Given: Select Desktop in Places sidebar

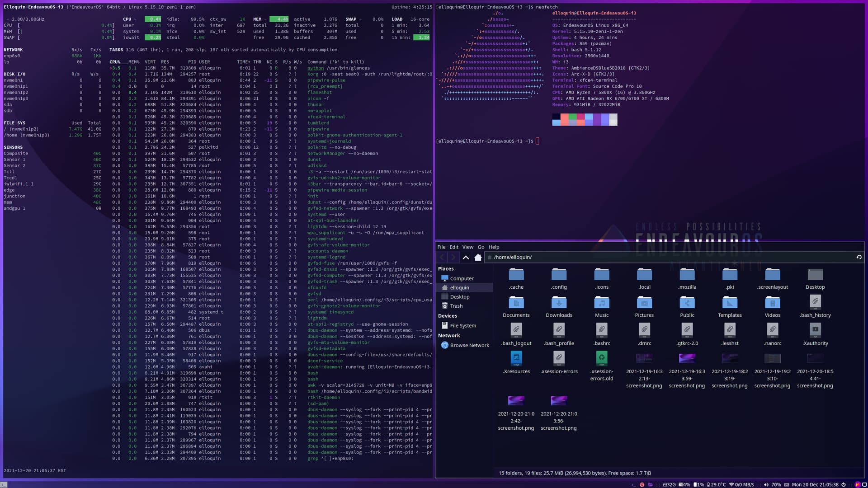Looking at the screenshot, I should pos(464,297).
